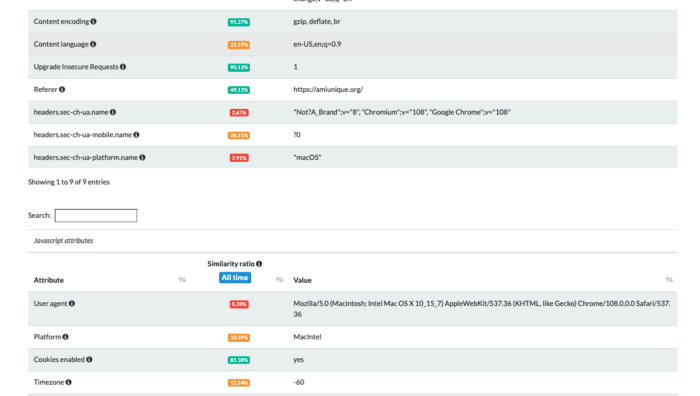The height and width of the screenshot is (396, 700).
Task: Click the "Referer" attribute name
Action: pyautogui.click(x=46, y=90)
